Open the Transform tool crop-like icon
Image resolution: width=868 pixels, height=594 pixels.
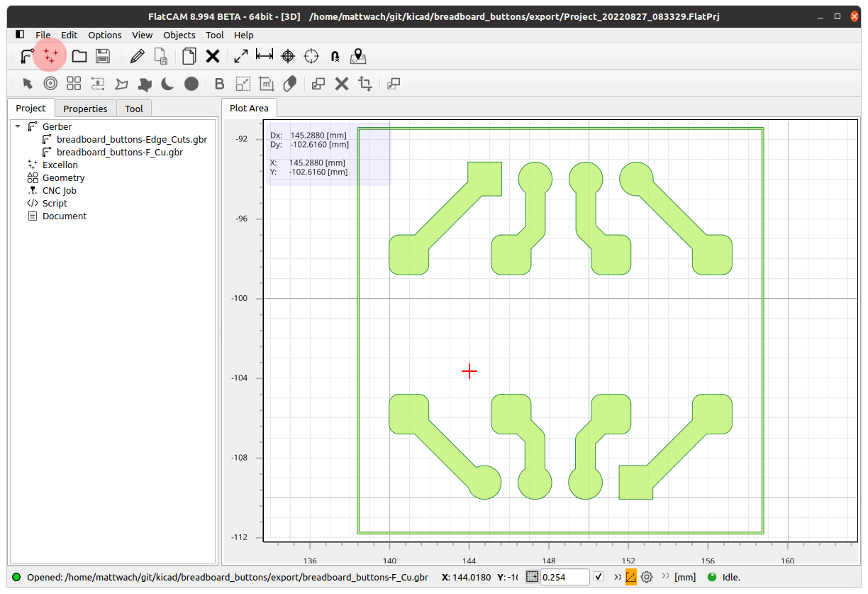click(x=365, y=84)
